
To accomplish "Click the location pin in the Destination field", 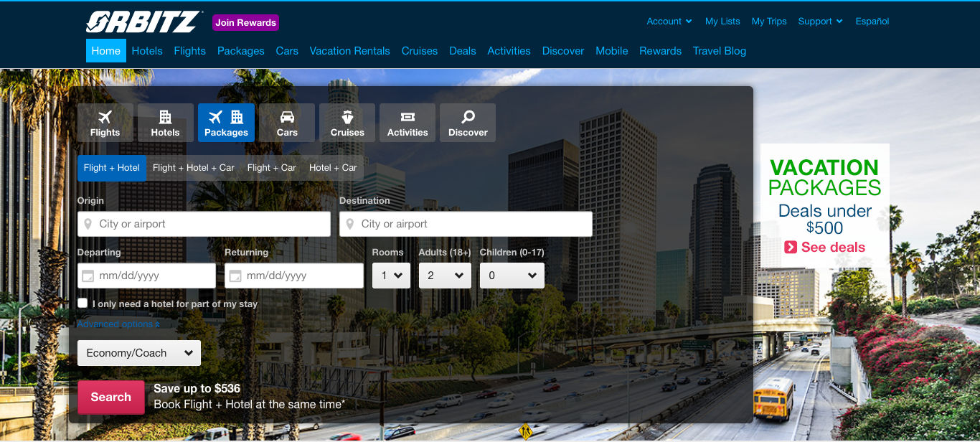I will (349, 224).
